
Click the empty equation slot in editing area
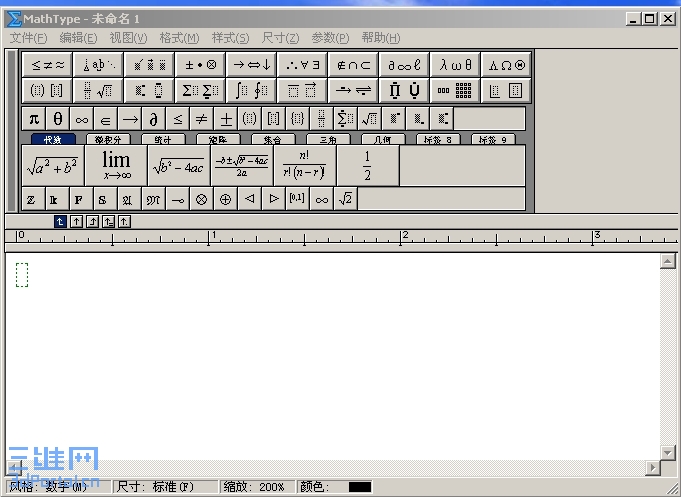[x=22, y=275]
